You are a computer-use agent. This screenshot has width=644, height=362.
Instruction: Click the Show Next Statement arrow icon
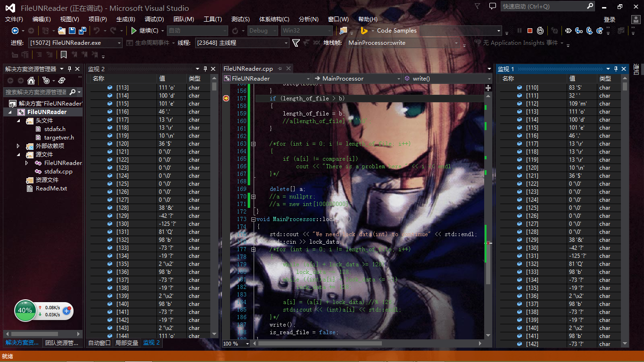[x=569, y=31]
